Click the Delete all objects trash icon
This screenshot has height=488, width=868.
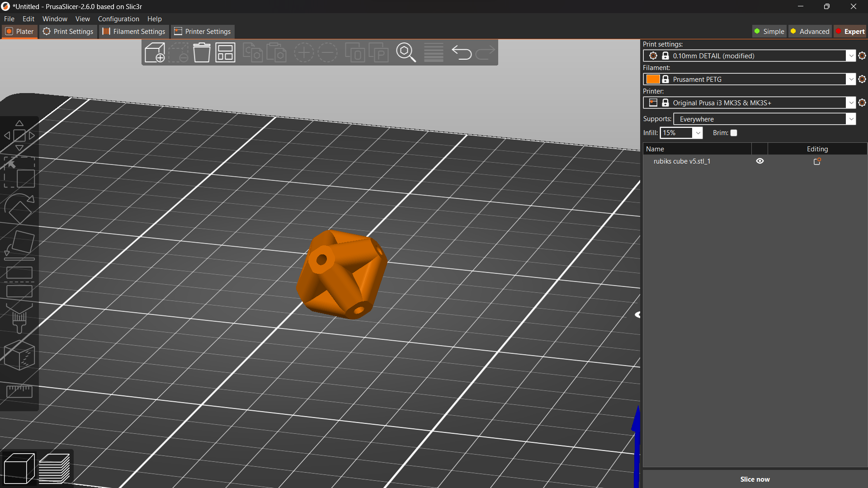point(202,52)
